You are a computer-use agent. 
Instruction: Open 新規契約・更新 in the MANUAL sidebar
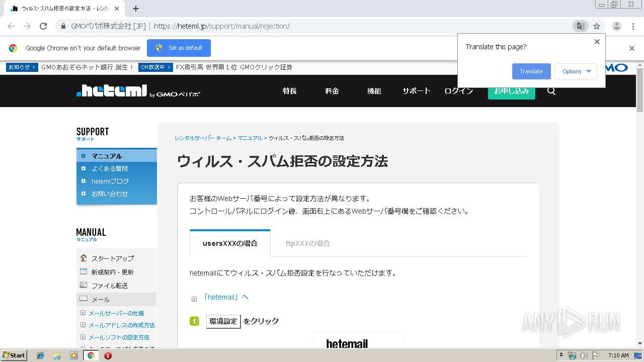[113, 272]
